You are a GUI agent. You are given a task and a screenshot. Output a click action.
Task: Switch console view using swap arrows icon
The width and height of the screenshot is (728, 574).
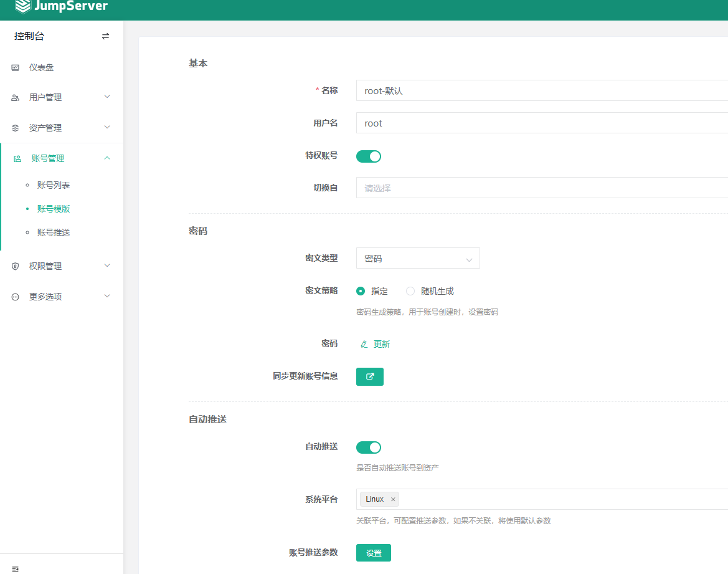click(105, 36)
